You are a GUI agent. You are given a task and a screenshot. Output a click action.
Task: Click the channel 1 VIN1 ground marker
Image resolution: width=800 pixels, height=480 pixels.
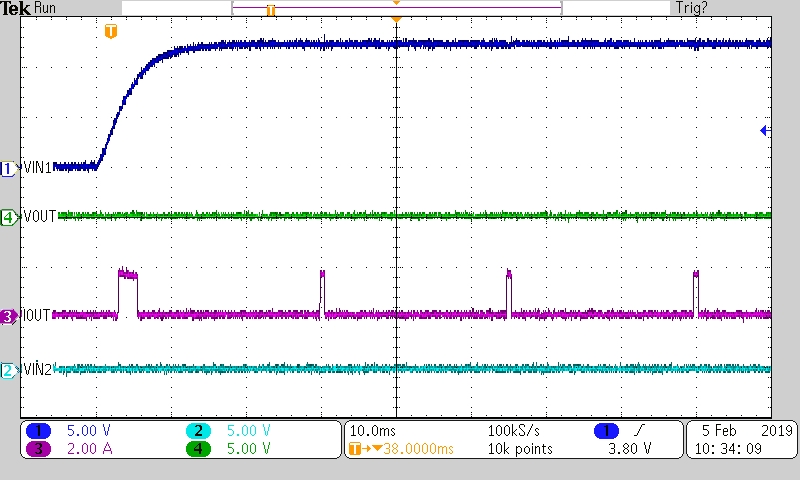pos(9,169)
